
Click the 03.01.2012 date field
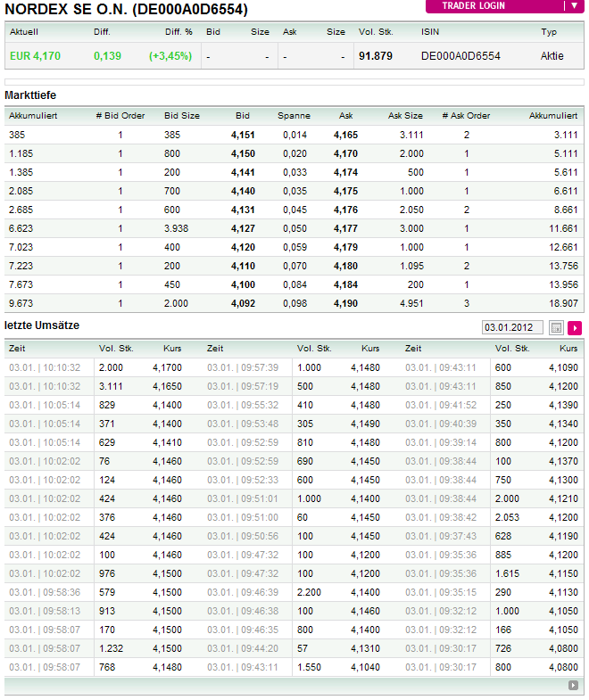512,327
